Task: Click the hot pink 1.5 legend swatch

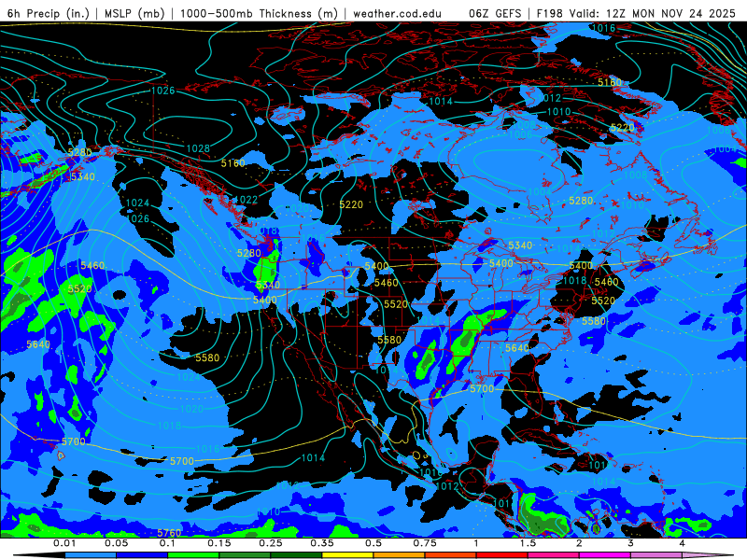Action: (x=554, y=555)
